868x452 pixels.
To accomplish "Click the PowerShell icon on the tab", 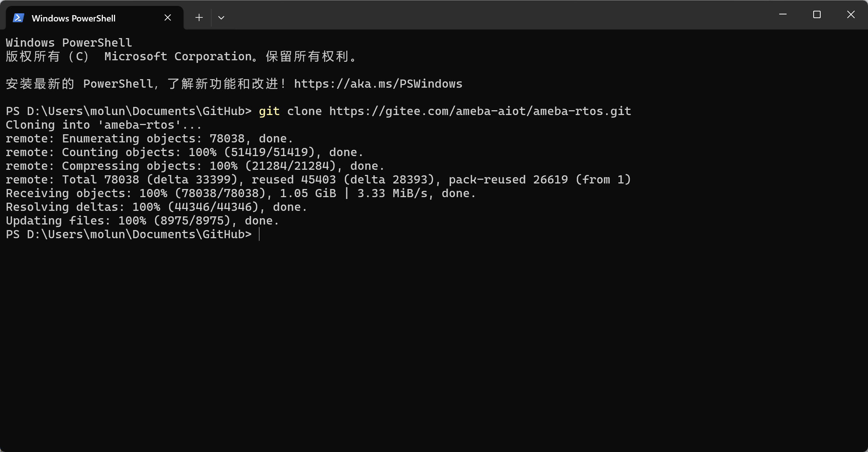I will click(18, 18).
